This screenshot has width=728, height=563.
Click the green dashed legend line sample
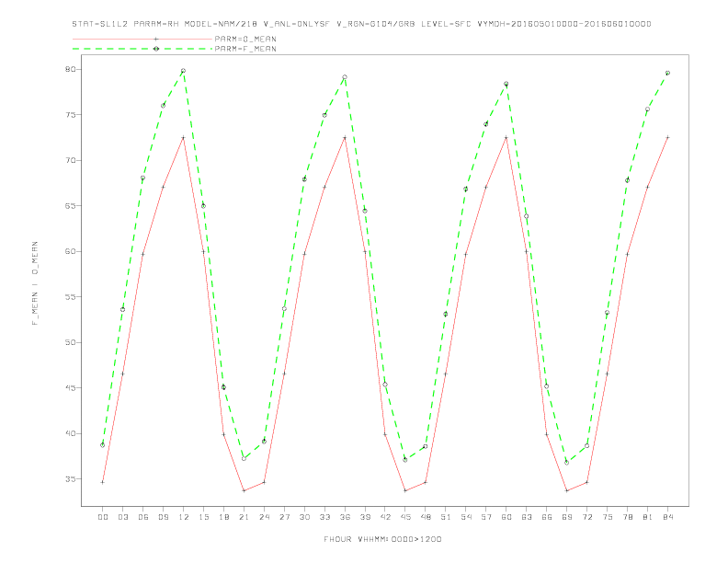(142, 49)
